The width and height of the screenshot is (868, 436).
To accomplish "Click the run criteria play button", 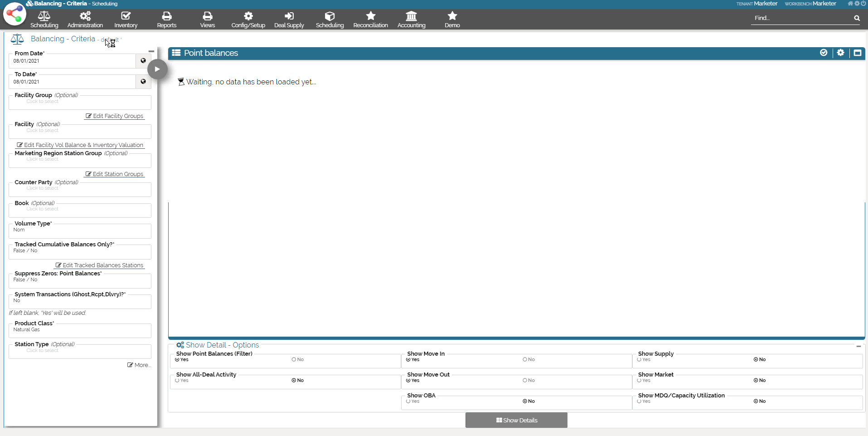I will tap(157, 69).
